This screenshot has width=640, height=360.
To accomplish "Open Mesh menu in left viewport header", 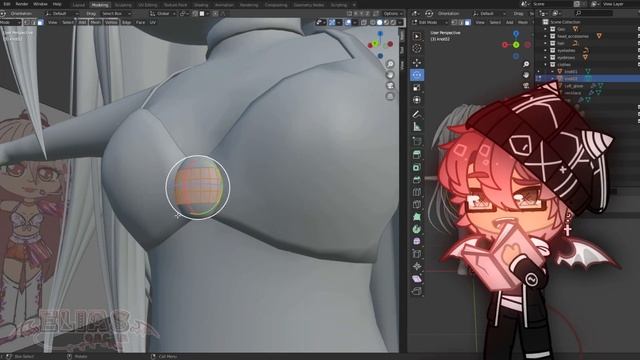I will tap(96, 22).
